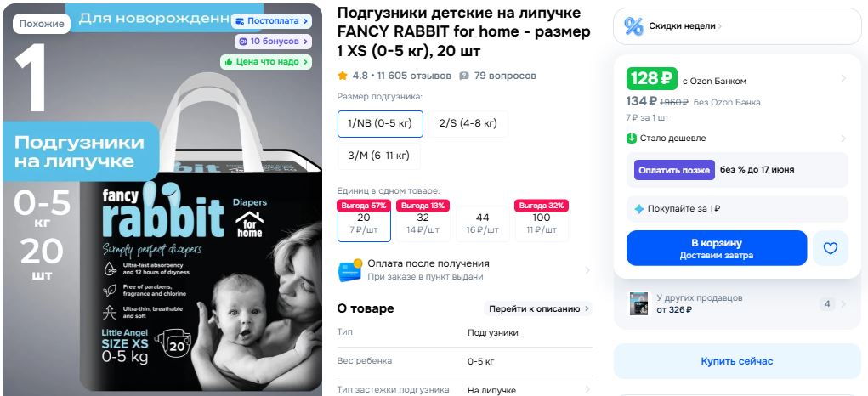Click the payment card icon

pos(350,270)
